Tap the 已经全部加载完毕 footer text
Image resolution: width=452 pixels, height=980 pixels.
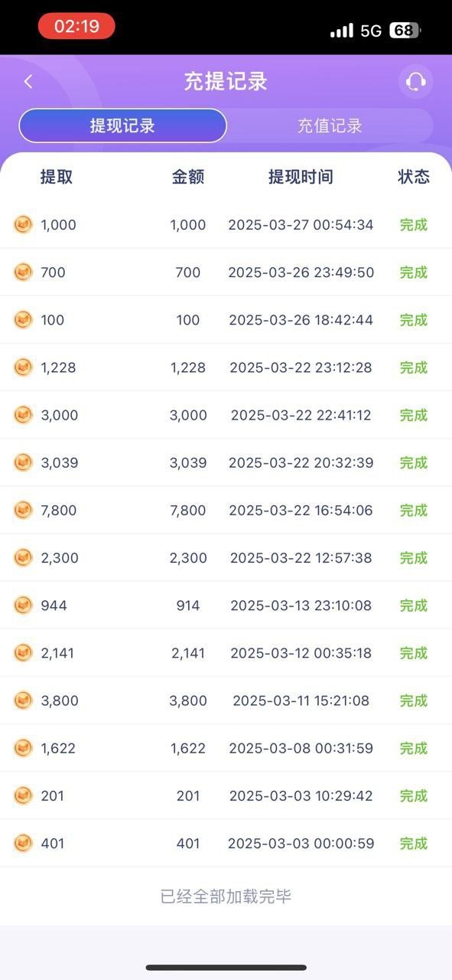click(226, 897)
